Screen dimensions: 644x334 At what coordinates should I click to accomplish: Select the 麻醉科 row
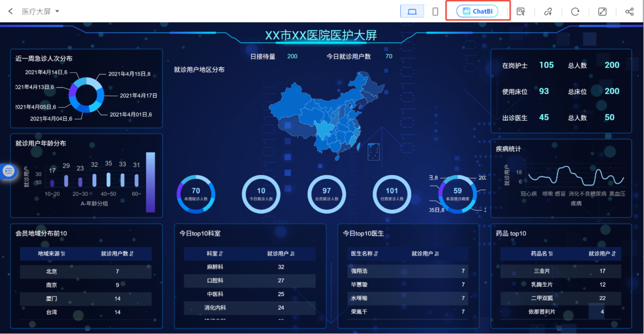pos(250,267)
